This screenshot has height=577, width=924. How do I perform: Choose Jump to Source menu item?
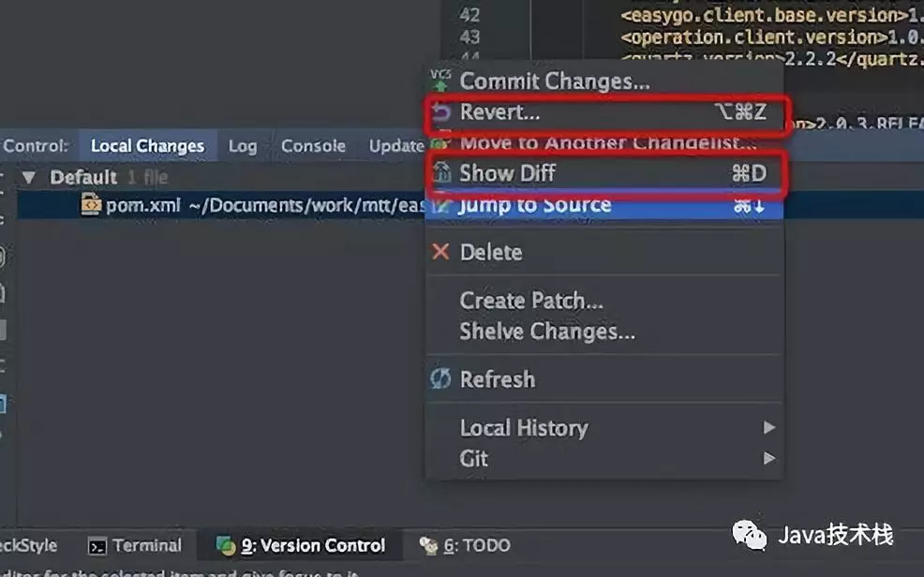point(535,205)
